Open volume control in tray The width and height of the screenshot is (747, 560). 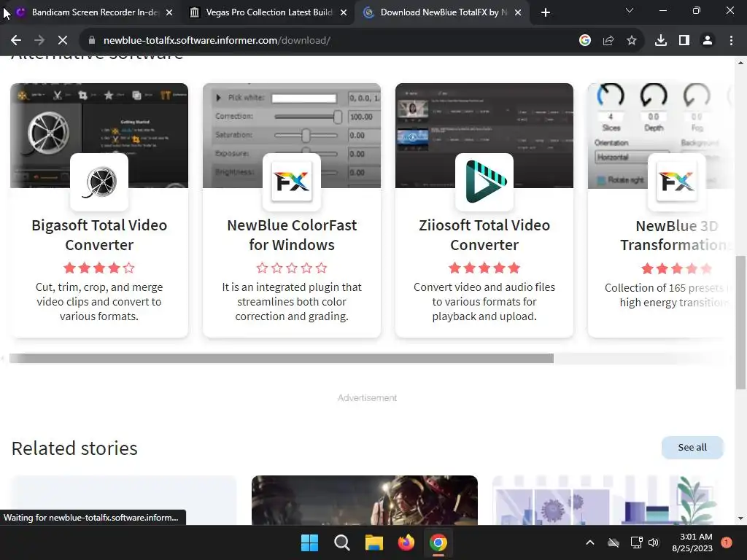pyautogui.click(x=654, y=542)
